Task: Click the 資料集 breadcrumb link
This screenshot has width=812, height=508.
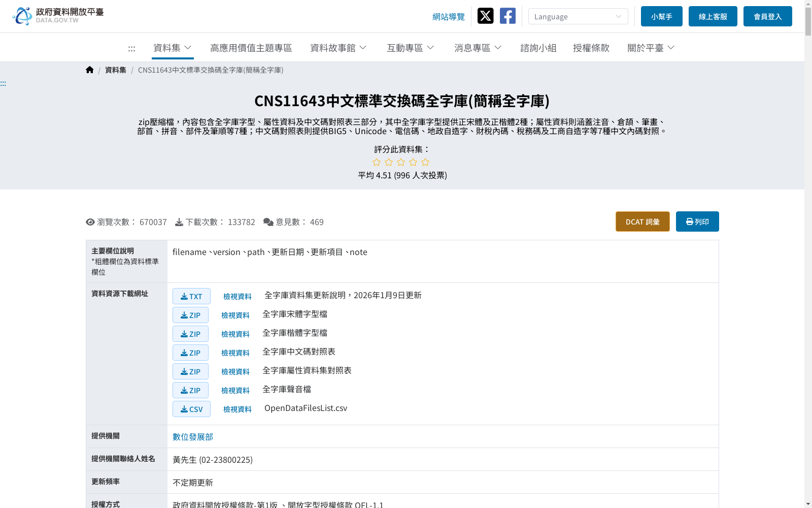Action: click(116, 70)
